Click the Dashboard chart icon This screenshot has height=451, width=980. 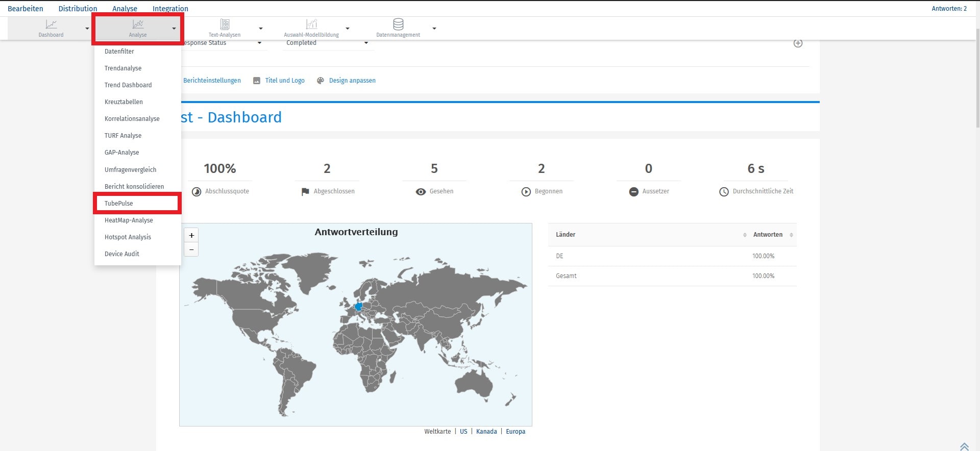pos(51,24)
